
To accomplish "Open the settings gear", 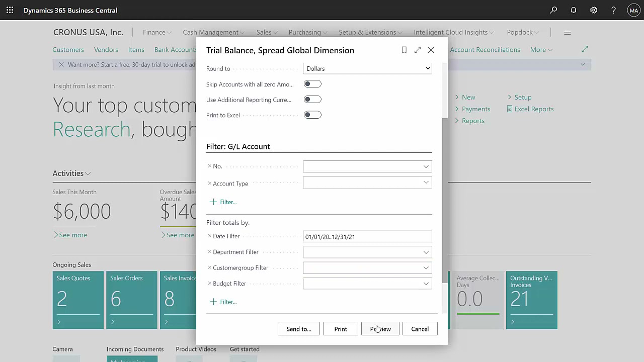I will (594, 10).
